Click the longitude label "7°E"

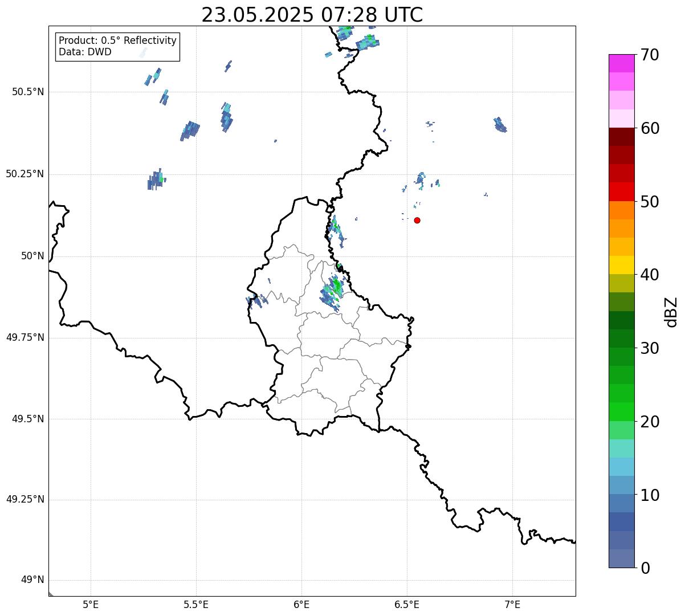point(512,605)
